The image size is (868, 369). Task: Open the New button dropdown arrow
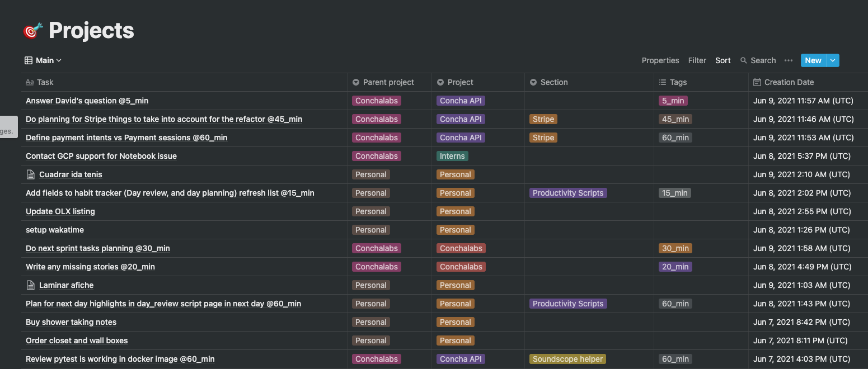point(833,60)
